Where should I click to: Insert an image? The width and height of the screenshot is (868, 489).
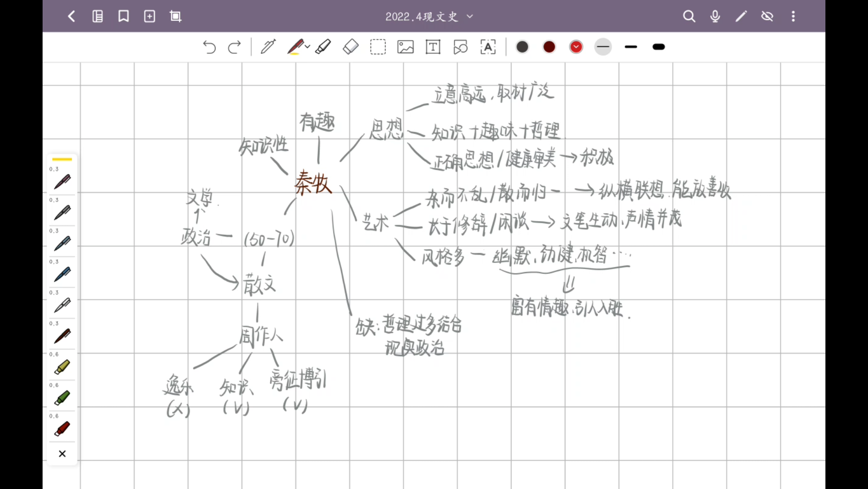click(x=405, y=47)
